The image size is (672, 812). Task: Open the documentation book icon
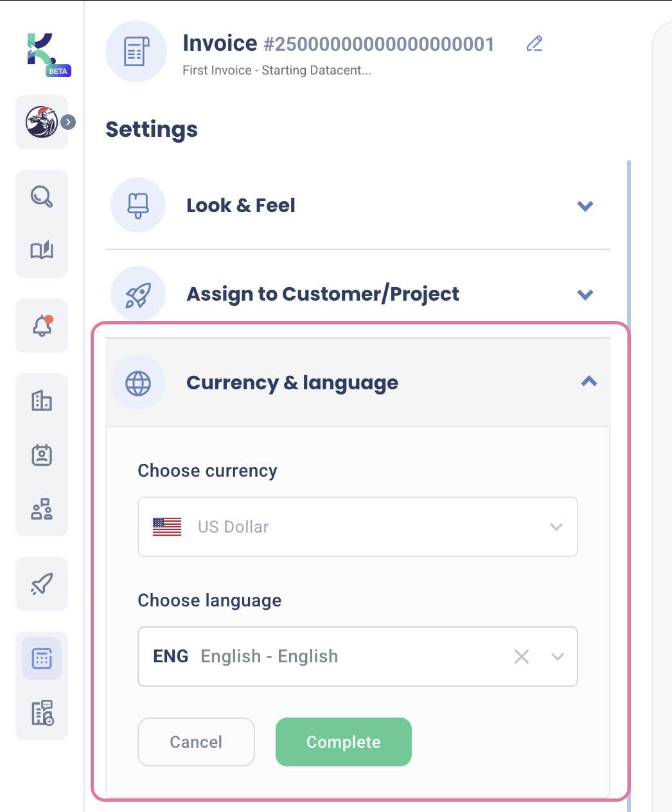tap(41, 251)
